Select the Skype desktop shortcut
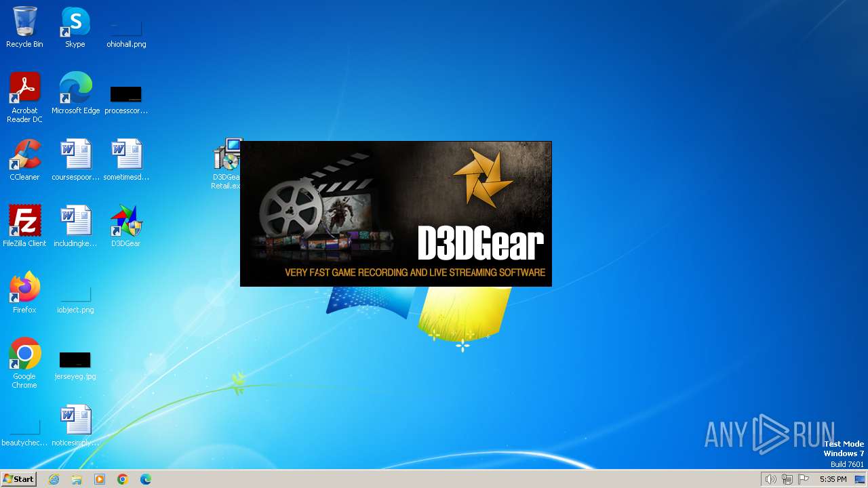The height and width of the screenshot is (488, 868). (x=75, y=27)
